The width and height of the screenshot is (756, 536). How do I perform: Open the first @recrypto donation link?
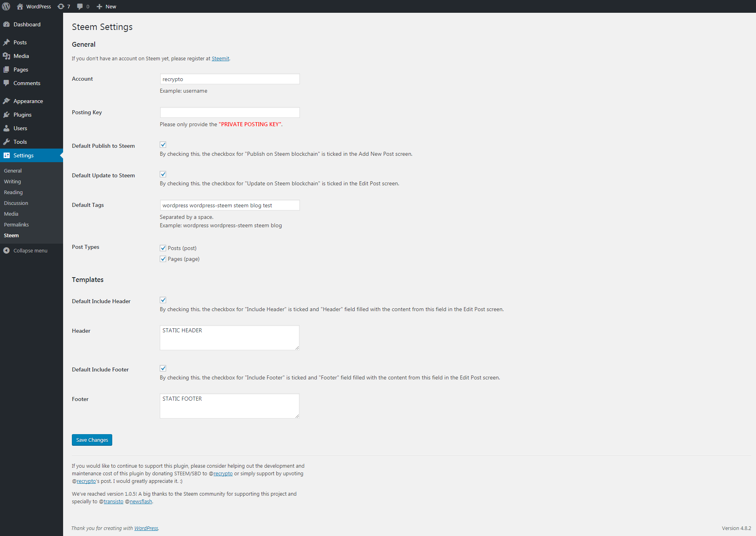[223, 473]
